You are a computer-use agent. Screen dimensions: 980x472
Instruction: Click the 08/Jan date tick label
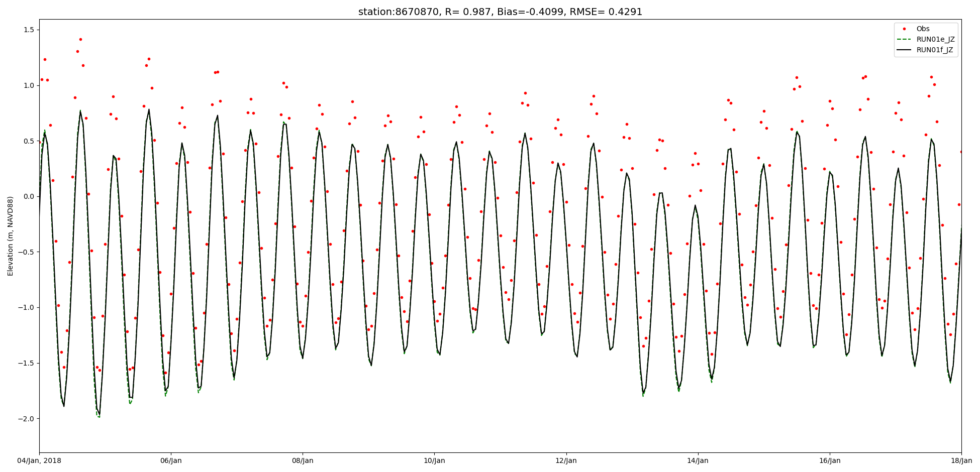pos(303,460)
